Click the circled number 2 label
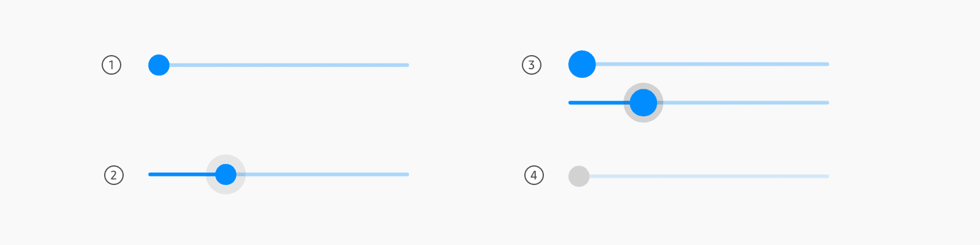The width and height of the screenshot is (980, 245). [113, 175]
